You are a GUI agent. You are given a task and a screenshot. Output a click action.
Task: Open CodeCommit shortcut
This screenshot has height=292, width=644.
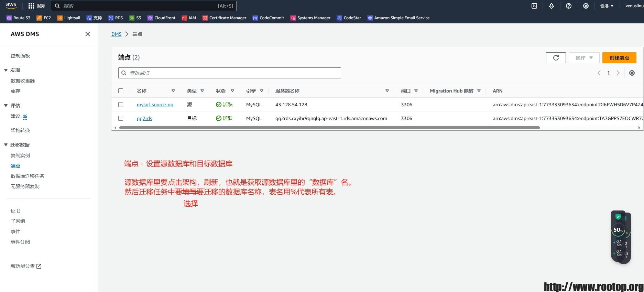[x=269, y=18]
